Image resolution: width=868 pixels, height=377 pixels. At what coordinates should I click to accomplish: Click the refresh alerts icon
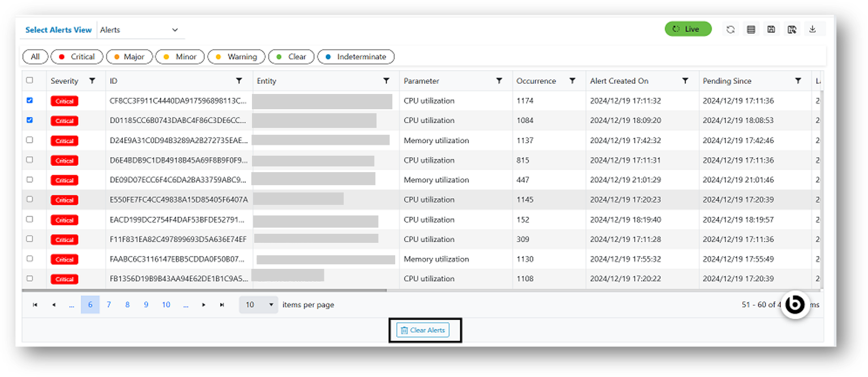pyautogui.click(x=730, y=29)
